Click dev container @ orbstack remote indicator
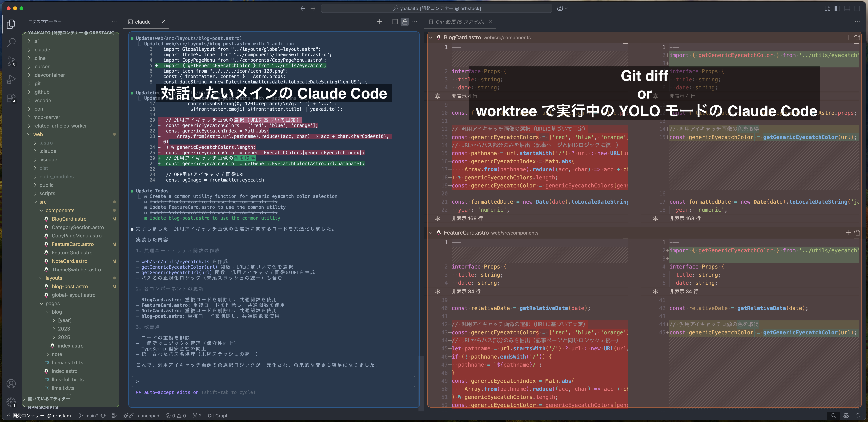The height and width of the screenshot is (422, 868). coord(39,416)
